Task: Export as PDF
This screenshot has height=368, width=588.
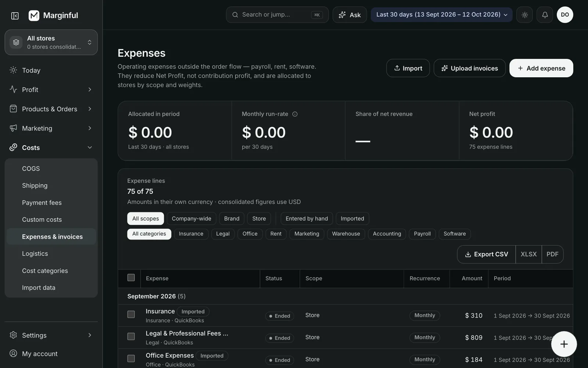Action: pyautogui.click(x=552, y=254)
